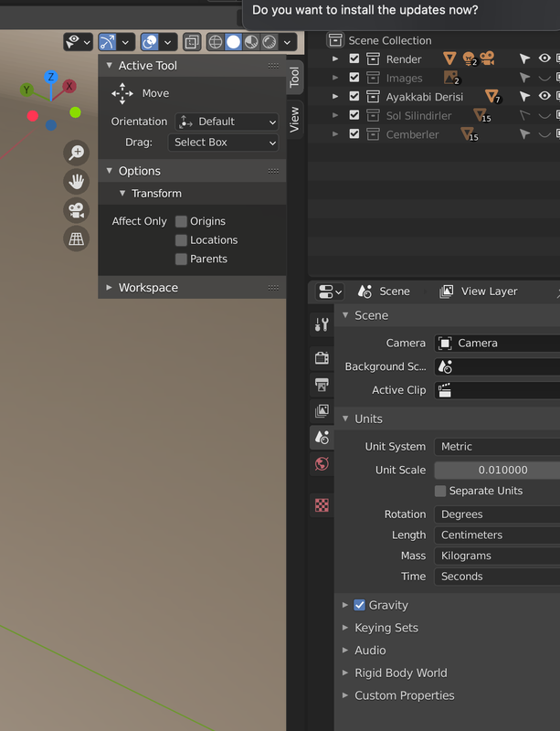This screenshot has height=731, width=560.
Task: Adjust the Unit Scale value field
Action: click(x=497, y=470)
